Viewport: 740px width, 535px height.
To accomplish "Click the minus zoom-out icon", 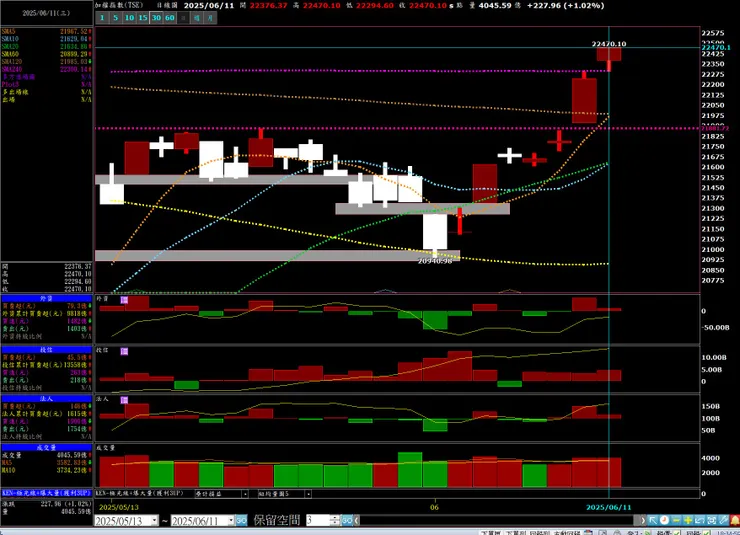I will coord(676,520).
